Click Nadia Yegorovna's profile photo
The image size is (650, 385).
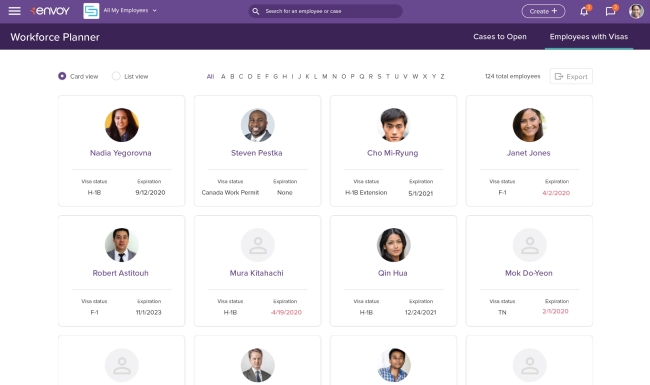[x=121, y=125]
